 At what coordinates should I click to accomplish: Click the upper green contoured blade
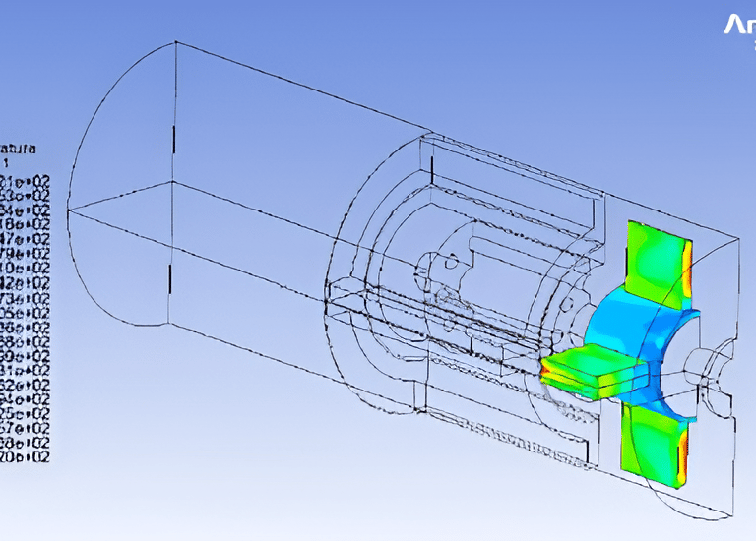[x=660, y=265]
